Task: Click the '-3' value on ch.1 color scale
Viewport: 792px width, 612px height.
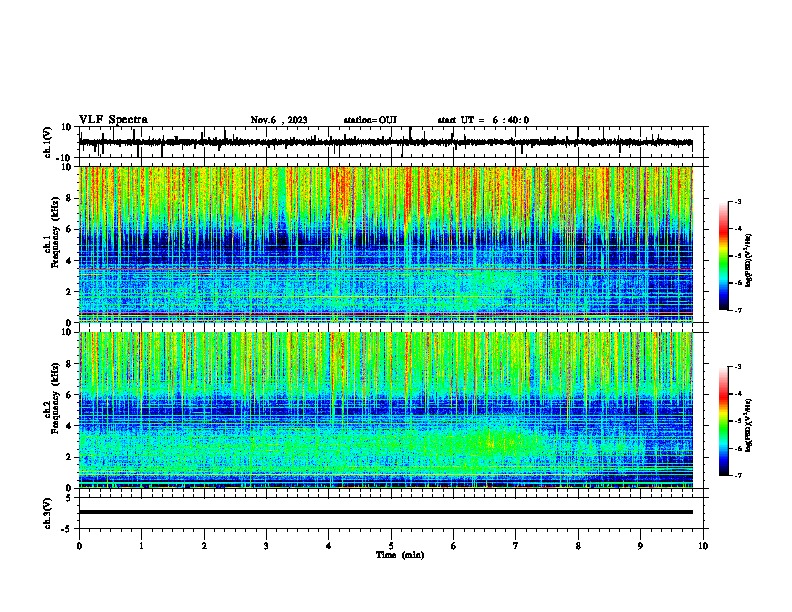Action: (x=737, y=201)
